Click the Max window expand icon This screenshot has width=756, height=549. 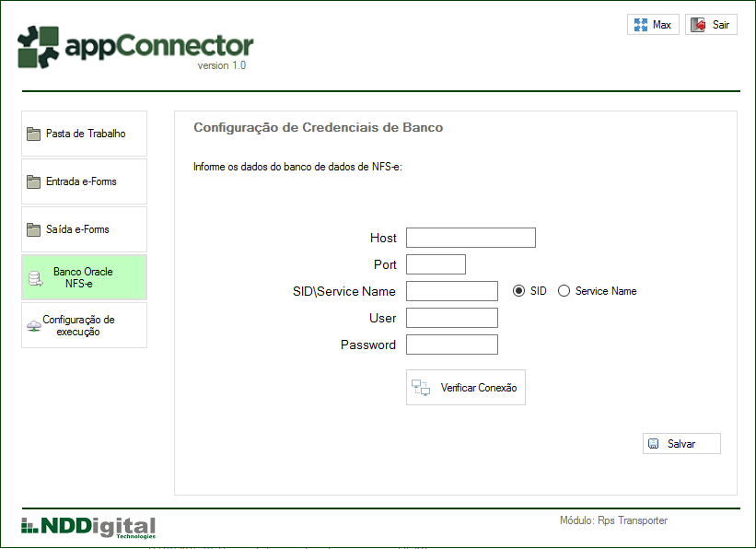click(641, 25)
